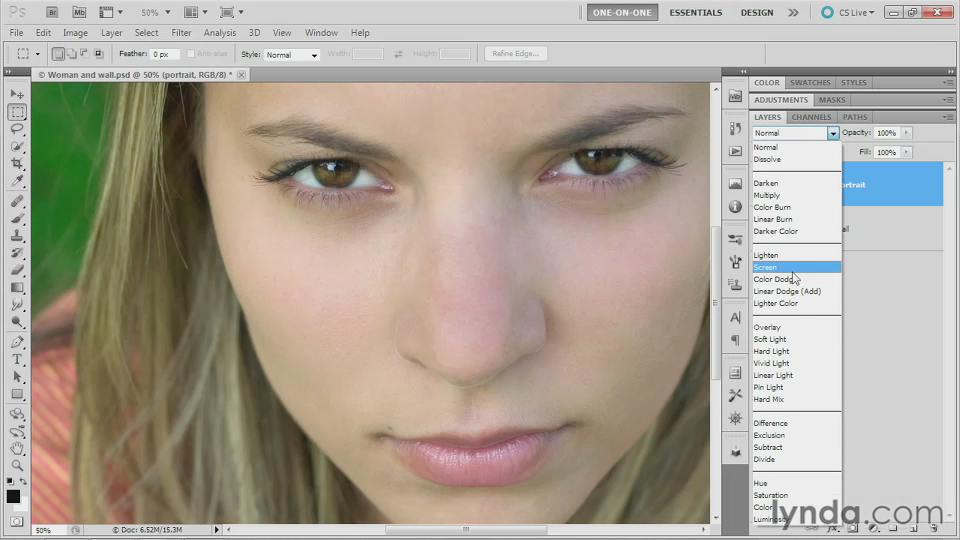This screenshot has width=960, height=540.
Task: Select the Move tool
Action: coord(17,94)
